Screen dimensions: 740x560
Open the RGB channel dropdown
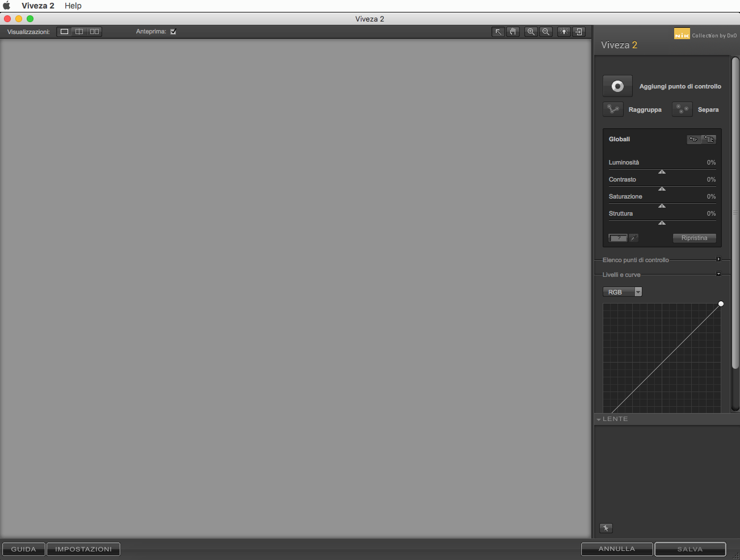coord(623,292)
